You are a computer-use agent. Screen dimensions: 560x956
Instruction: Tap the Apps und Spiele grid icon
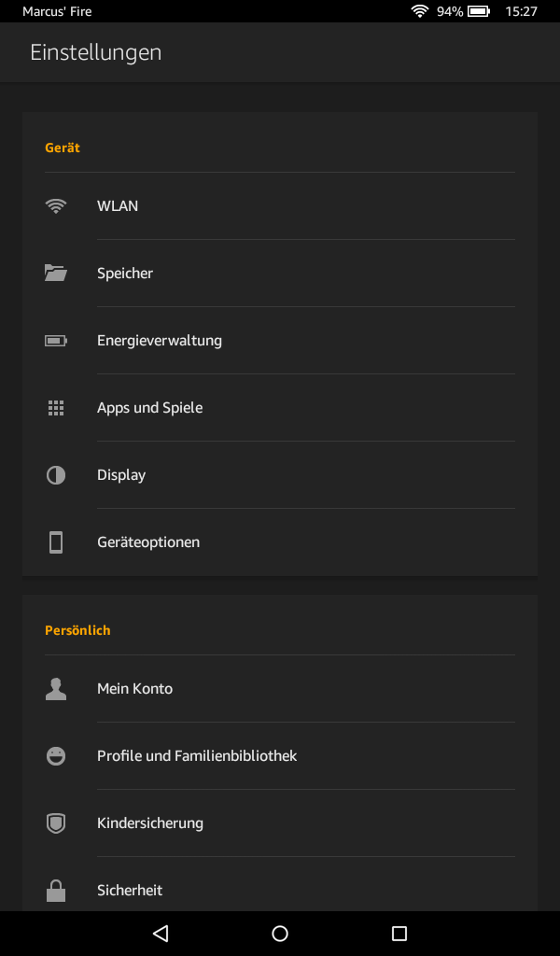coord(56,408)
